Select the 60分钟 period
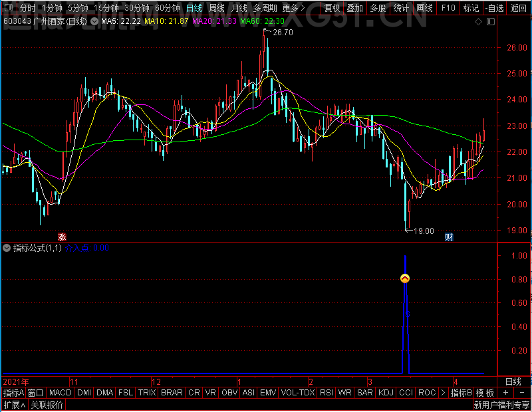Image resolution: width=532 pixels, height=412 pixels. [168, 8]
